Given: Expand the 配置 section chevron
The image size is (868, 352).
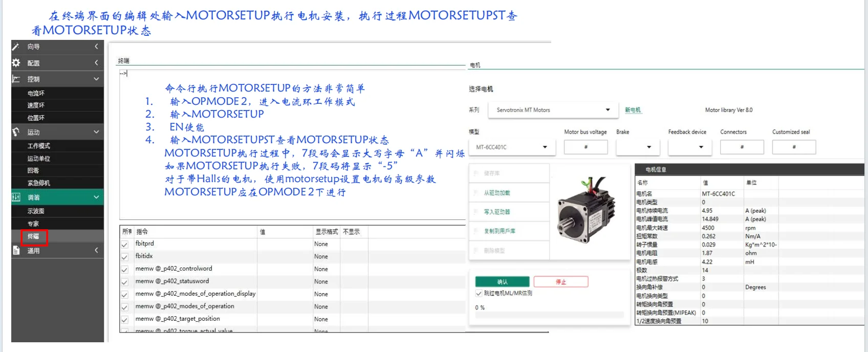Looking at the screenshot, I should (x=96, y=62).
